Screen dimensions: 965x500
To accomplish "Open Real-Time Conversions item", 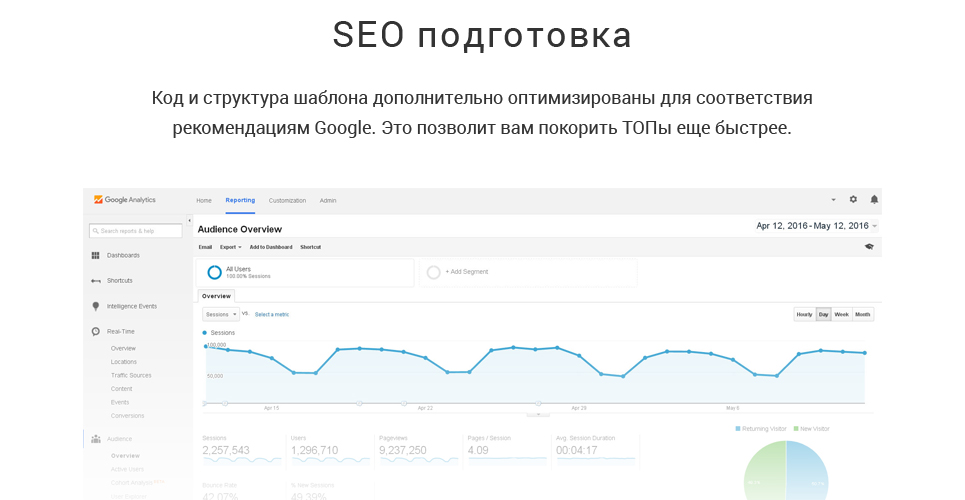I will [127, 416].
